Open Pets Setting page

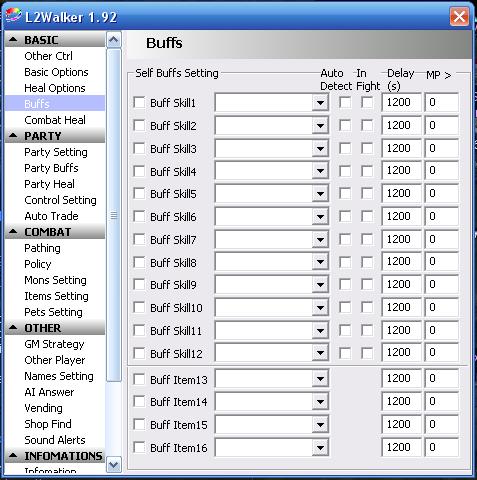click(53, 312)
